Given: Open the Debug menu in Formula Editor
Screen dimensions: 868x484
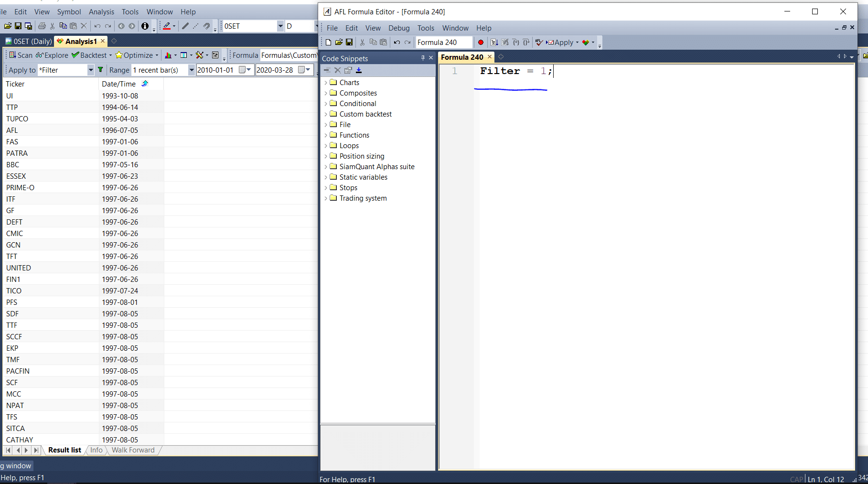Looking at the screenshot, I should click(x=398, y=28).
